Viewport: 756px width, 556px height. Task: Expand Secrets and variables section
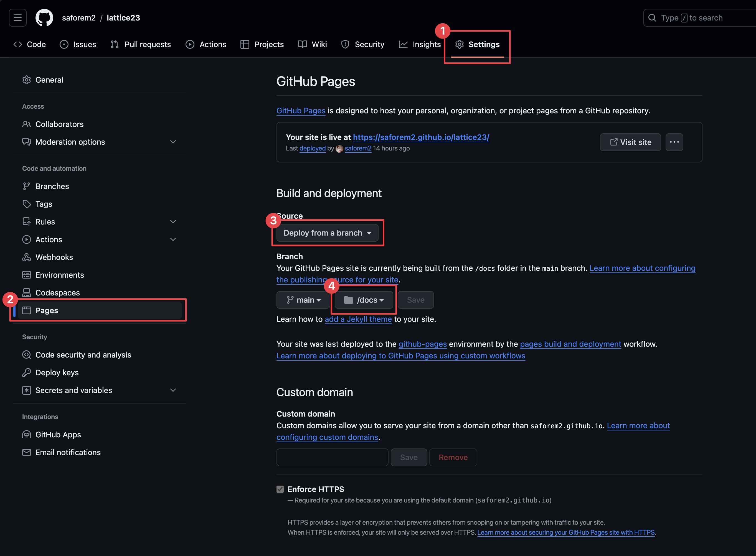click(173, 391)
